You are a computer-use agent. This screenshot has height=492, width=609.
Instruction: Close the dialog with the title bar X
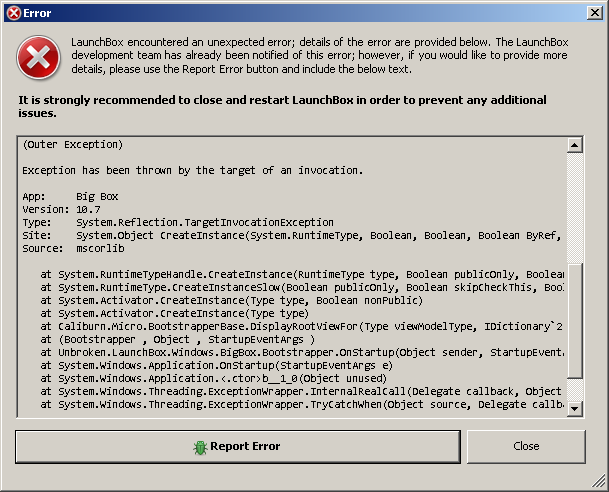click(593, 12)
